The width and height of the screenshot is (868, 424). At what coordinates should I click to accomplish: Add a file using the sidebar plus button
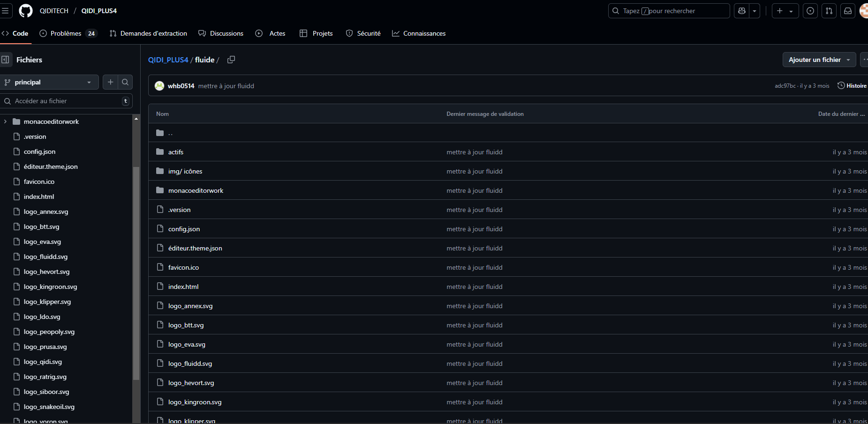pyautogui.click(x=110, y=82)
